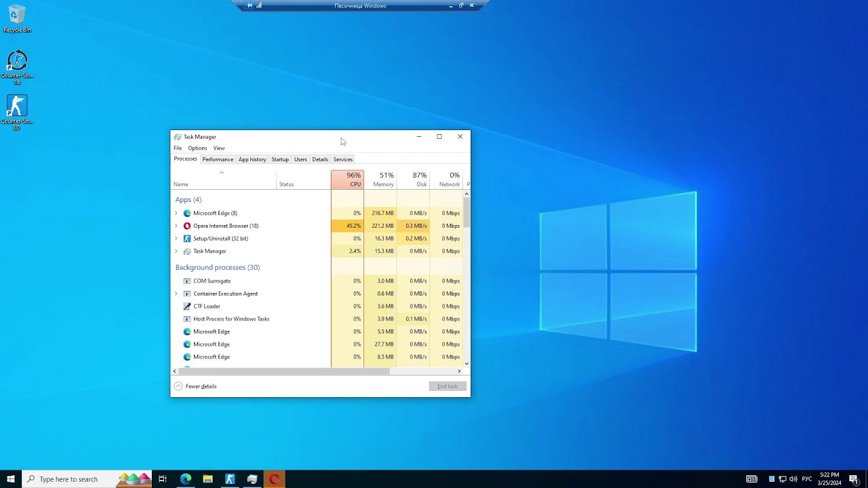Click the Microsoft Edge icon using 27.7 MB
This screenshot has height=488, width=868.
187,344
